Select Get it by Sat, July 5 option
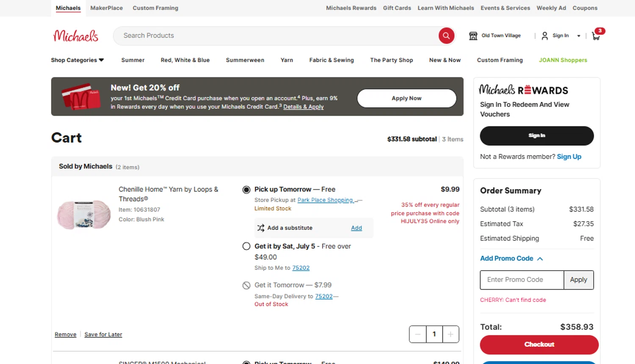 (246, 246)
